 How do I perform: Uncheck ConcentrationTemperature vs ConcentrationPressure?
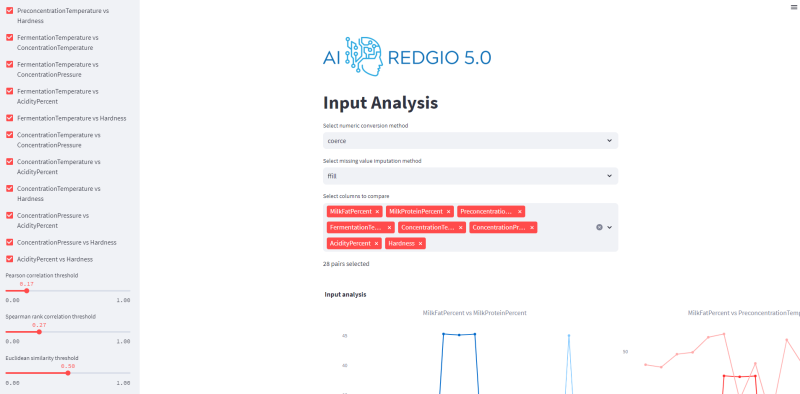(x=9, y=135)
